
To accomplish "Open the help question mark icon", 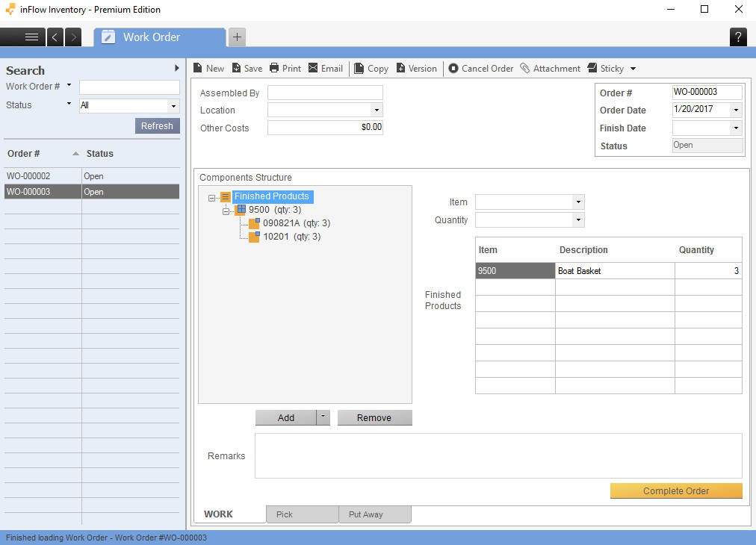I will coord(738,37).
